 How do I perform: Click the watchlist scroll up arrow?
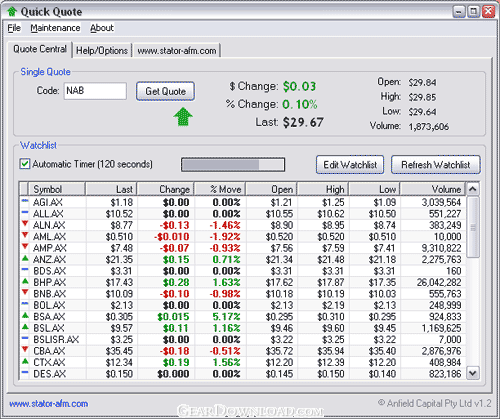pyautogui.click(x=472, y=189)
